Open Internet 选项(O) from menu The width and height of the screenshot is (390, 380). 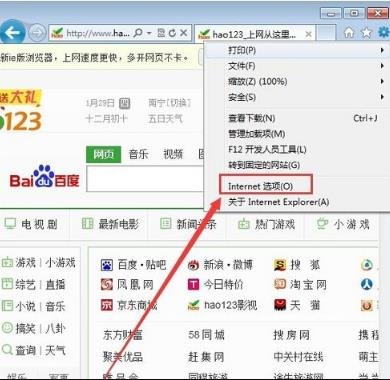click(266, 186)
